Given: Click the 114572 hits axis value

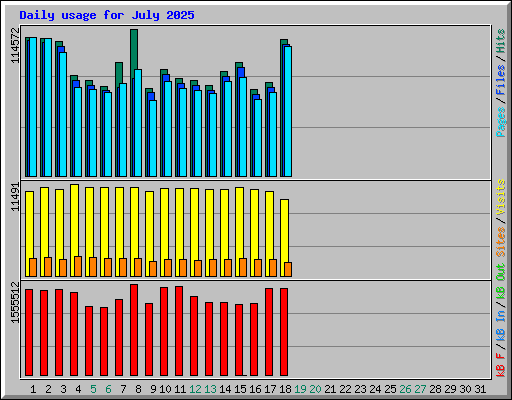Looking at the screenshot, I should [15, 45].
